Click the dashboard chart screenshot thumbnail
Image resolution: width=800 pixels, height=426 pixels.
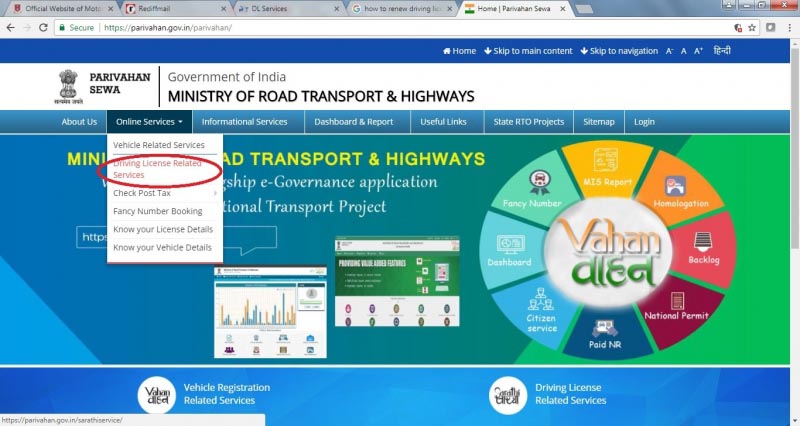[270, 312]
